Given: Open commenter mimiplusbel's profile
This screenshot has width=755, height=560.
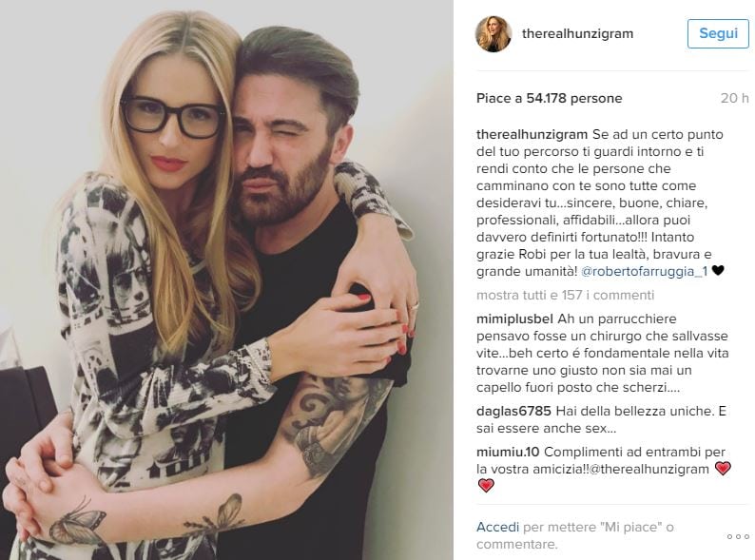Looking at the screenshot, I should point(514,319).
